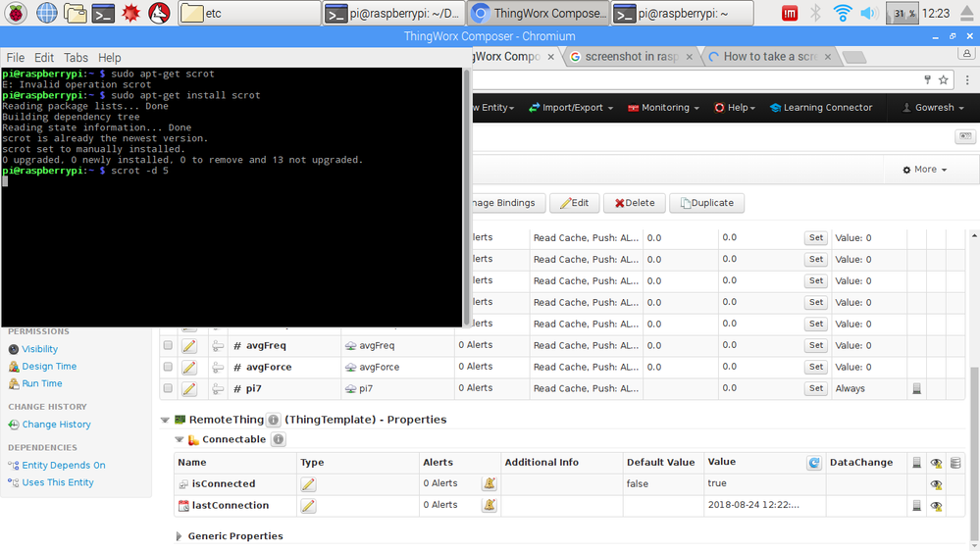Open the Help dropdown menu
This screenshot has height=551, width=980.
pos(735,108)
